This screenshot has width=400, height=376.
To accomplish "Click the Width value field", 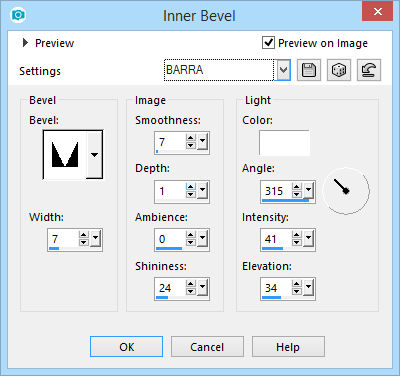I will pos(64,239).
